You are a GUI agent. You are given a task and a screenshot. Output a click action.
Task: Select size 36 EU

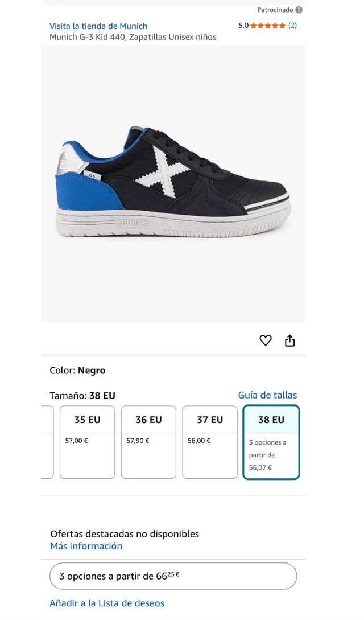tap(148, 442)
